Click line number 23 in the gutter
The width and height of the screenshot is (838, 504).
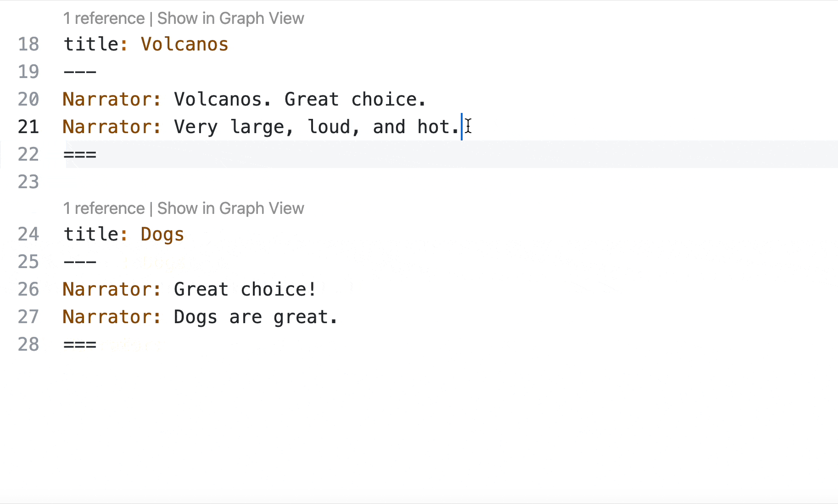tap(28, 182)
